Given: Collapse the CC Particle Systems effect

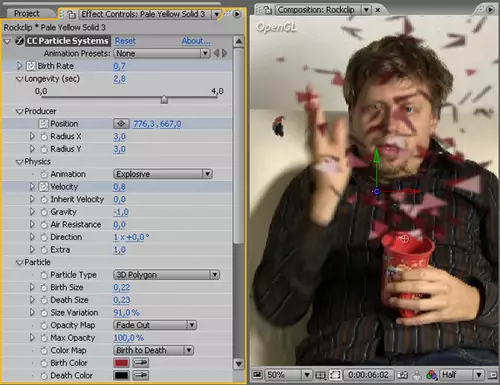Looking at the screenshot, I should pyautogui.click(x=7, y=41).
